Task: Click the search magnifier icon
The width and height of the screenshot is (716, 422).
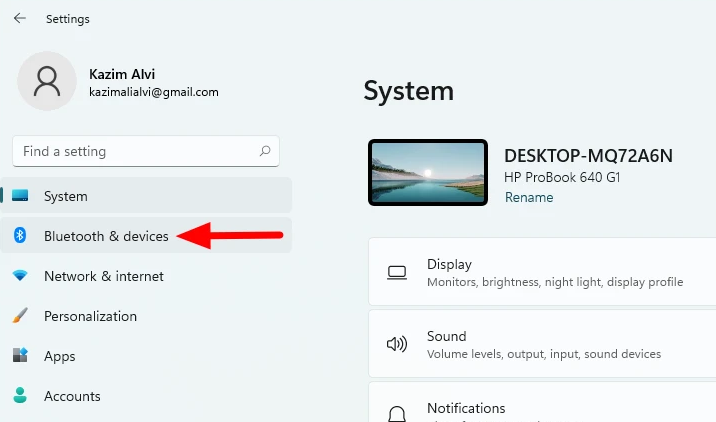Action: (x=265, y=151)
